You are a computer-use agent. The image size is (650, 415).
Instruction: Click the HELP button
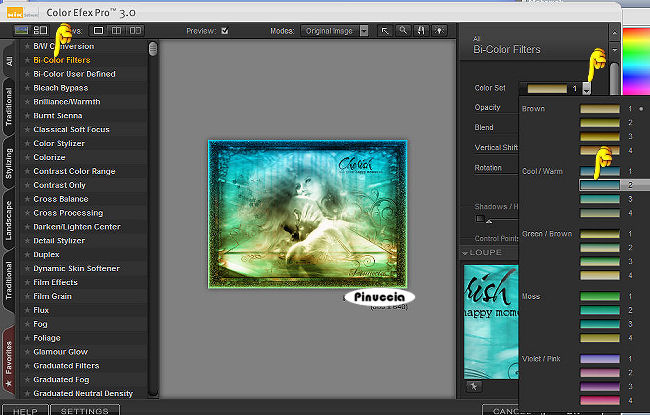[25, 410]
